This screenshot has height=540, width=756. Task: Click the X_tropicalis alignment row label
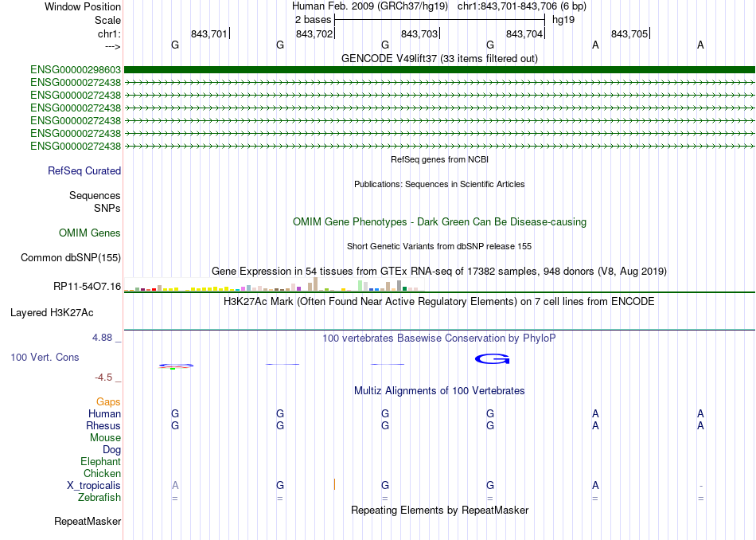[x=94, y=486]
